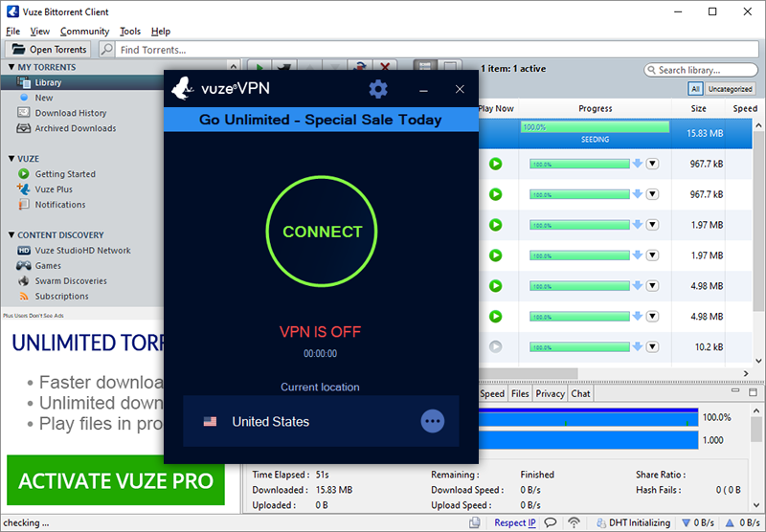Screen dimensions: 766x532
Task: Sort by the Size column header
Action: coord(698,108)
